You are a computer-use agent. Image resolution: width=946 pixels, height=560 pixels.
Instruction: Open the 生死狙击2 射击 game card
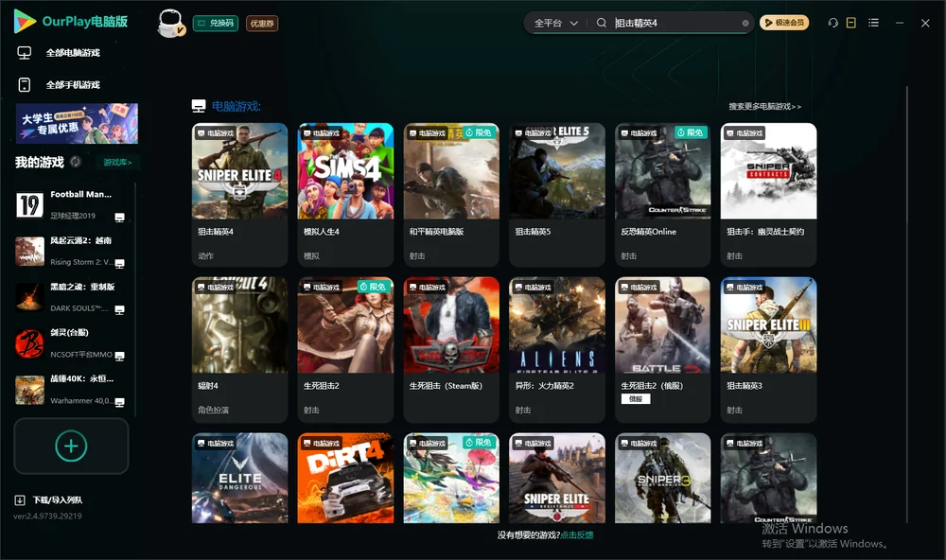coord(345,349)
